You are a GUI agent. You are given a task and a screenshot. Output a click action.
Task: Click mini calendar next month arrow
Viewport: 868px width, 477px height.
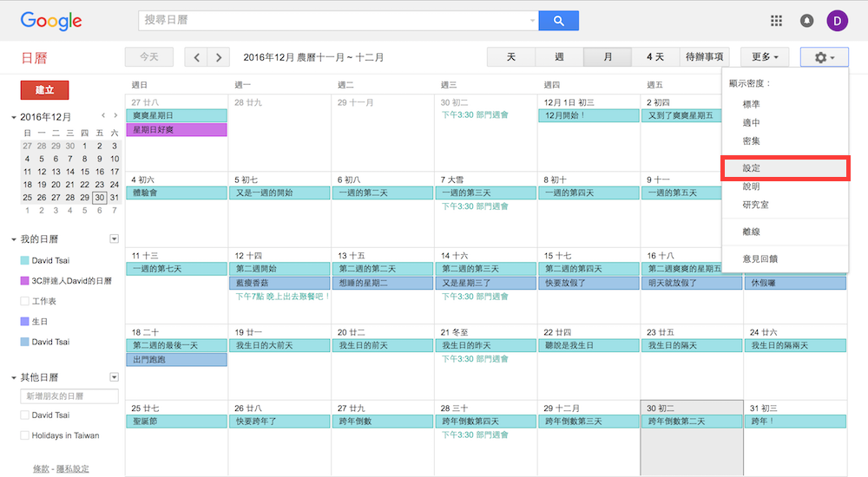[115, 115]
